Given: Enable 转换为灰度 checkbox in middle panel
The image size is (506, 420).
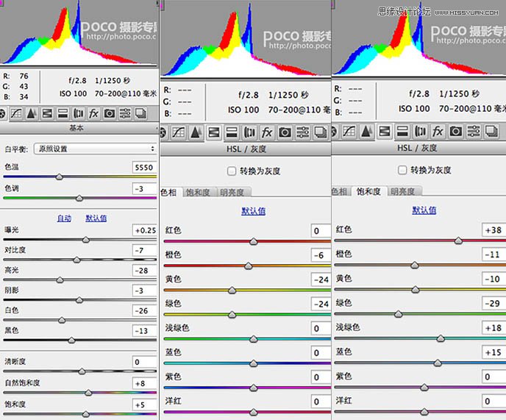Looking at the screenshot, I should point(232,171).
